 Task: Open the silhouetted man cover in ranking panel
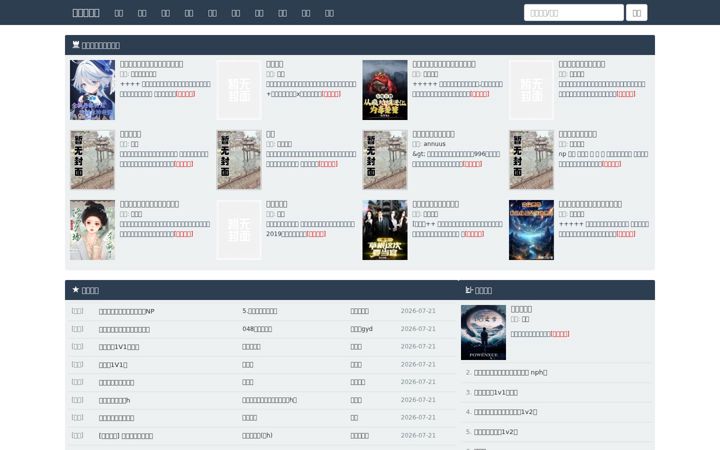click(x=484, y=332)
